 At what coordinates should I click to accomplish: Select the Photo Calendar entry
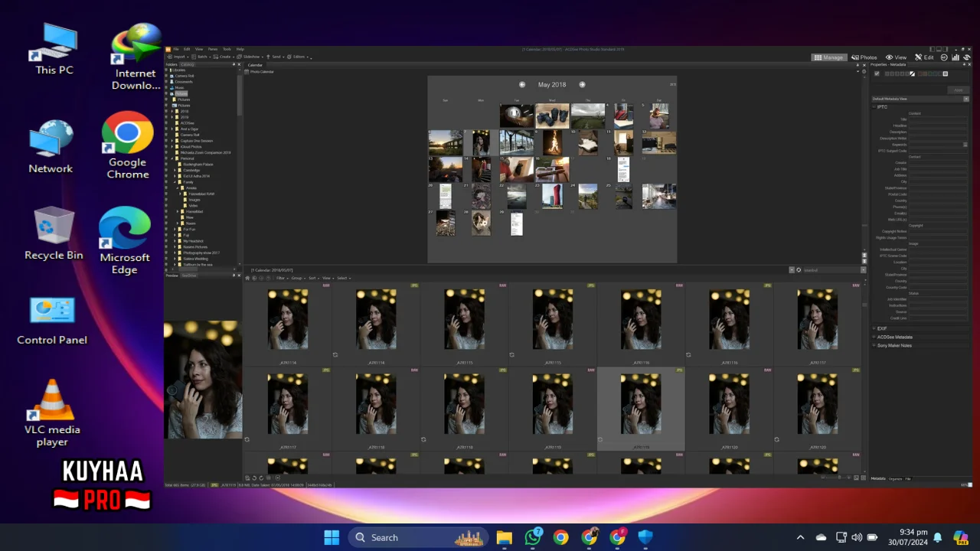tap(260, 71)
